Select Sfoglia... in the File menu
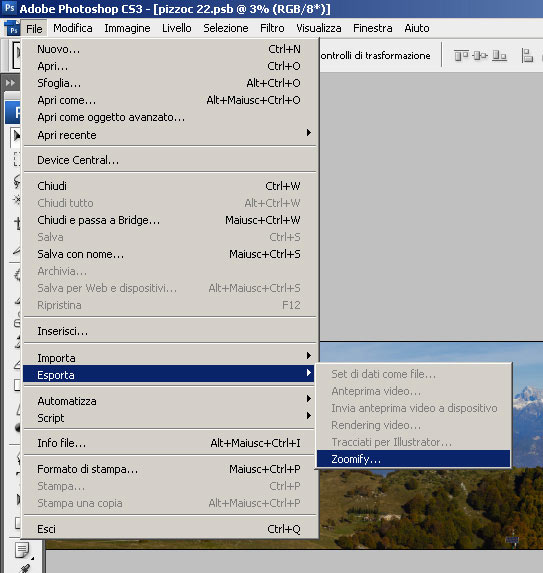This screenshot has width=543, height=573. coord(169,83)
